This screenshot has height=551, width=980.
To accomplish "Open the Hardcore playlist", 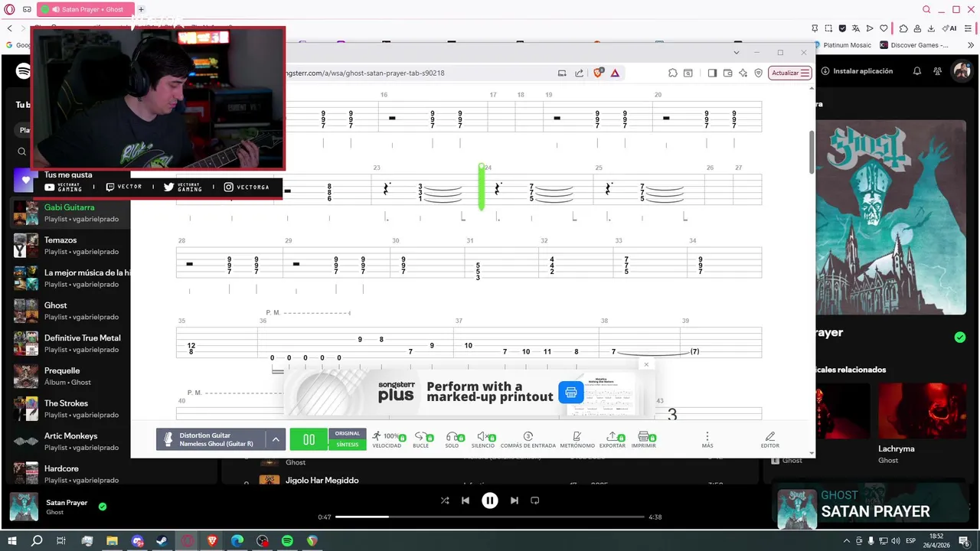I will pos(70,474).
